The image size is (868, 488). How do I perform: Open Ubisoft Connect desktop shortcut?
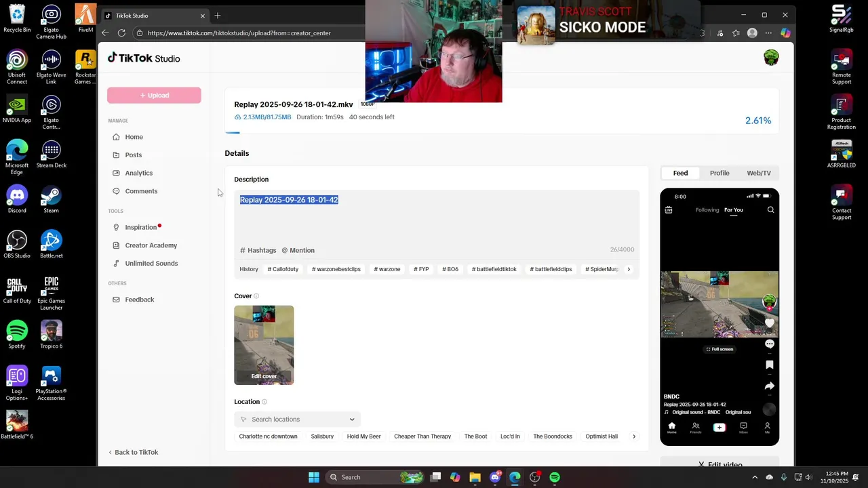point(17,68)
